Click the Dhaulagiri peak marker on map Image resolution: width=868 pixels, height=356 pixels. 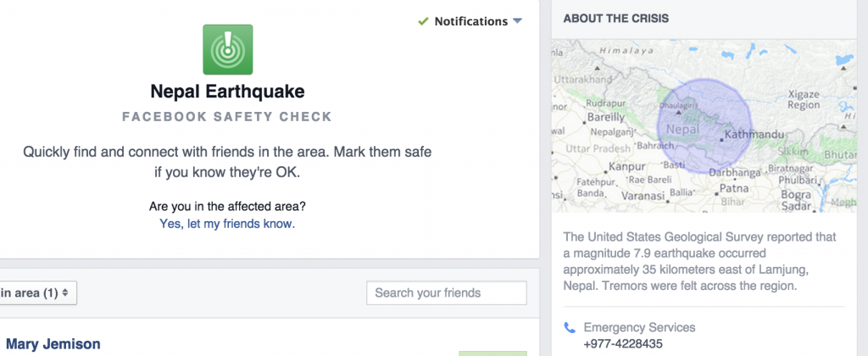click(679, 113)
